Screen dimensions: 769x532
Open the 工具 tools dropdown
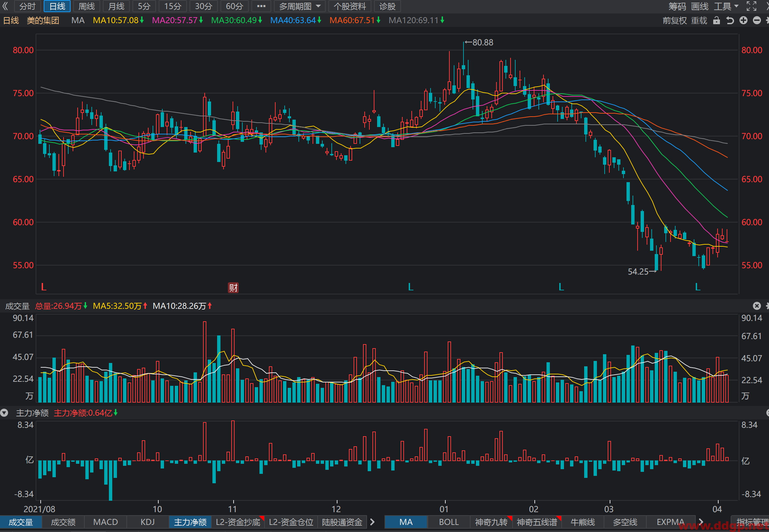pos(726,6)
